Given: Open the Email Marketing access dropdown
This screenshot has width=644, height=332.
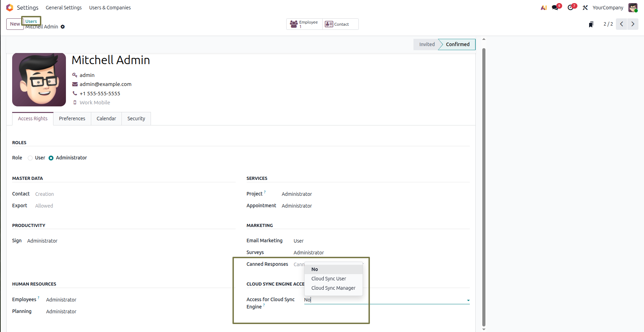Looking at the screenshot, I should point(382,241).
